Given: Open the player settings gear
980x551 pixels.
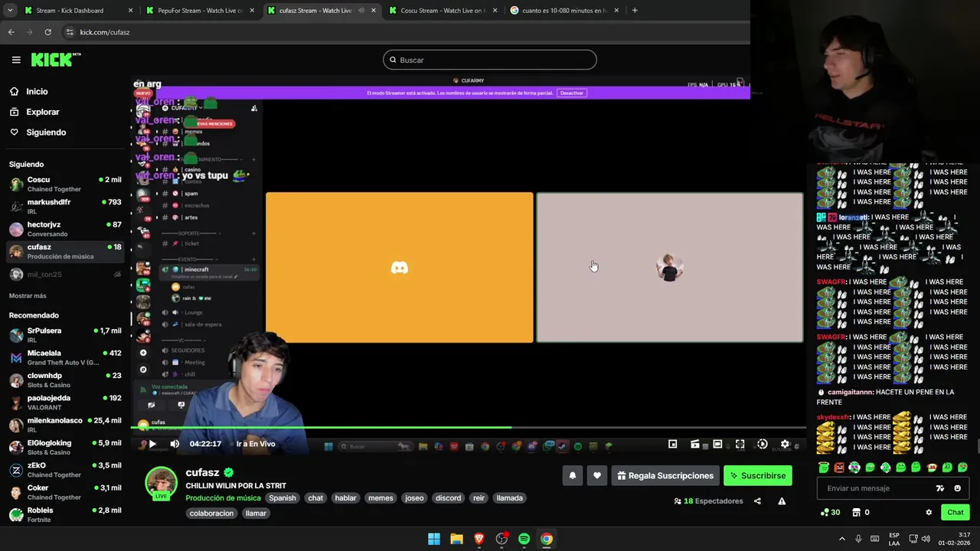Looking at the screenshot, I should (785, 444).
